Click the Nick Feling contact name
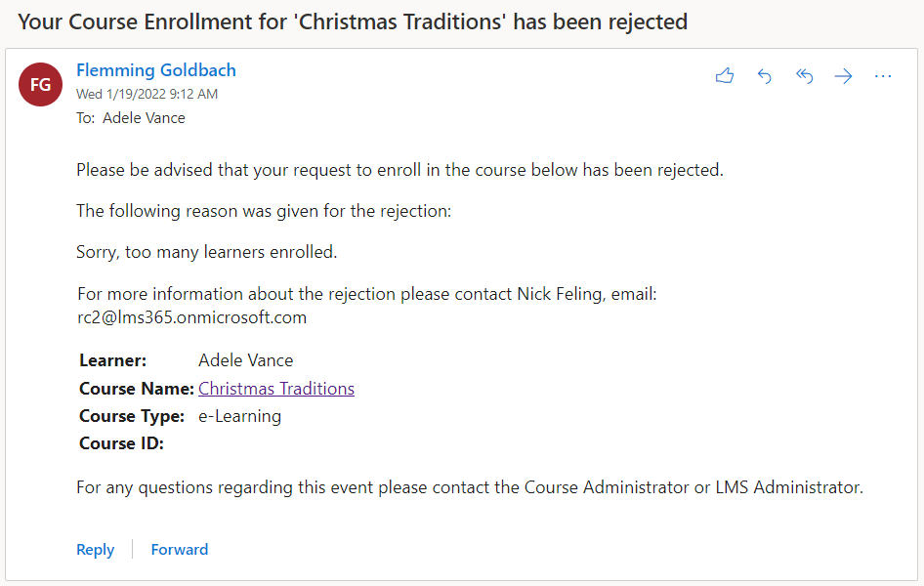The width and height of the screenshot is (924, 586). [560, 294]
